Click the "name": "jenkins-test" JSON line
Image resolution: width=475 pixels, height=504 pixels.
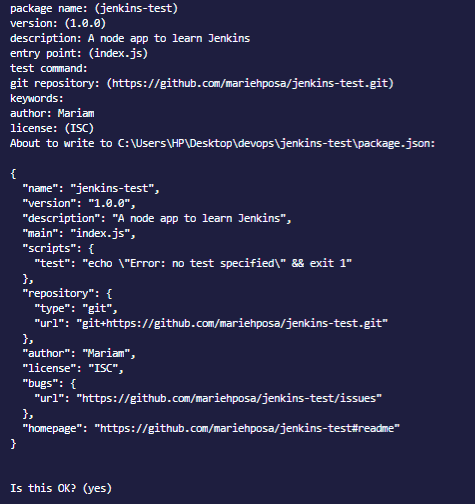click(x=91, y=188)
